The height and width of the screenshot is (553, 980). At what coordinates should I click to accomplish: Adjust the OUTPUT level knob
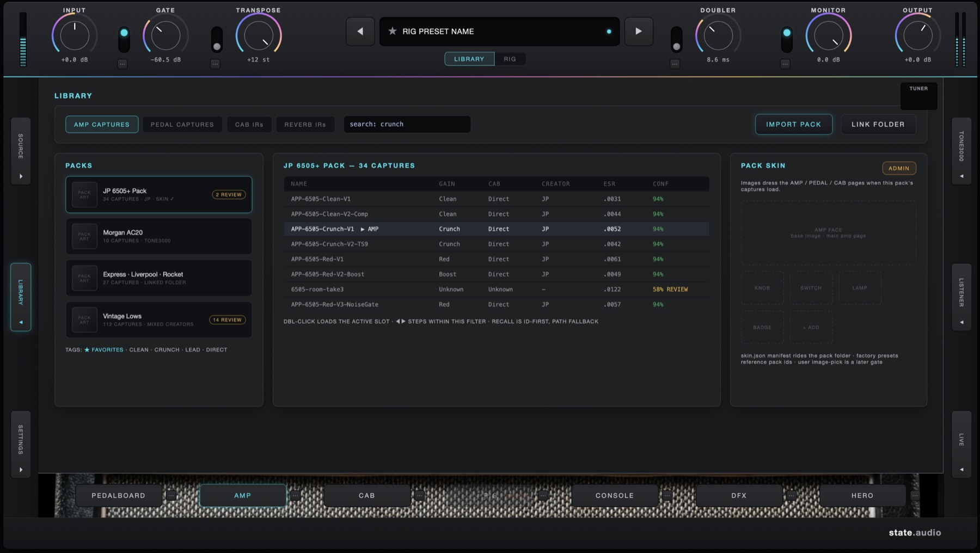click(918, 36)
